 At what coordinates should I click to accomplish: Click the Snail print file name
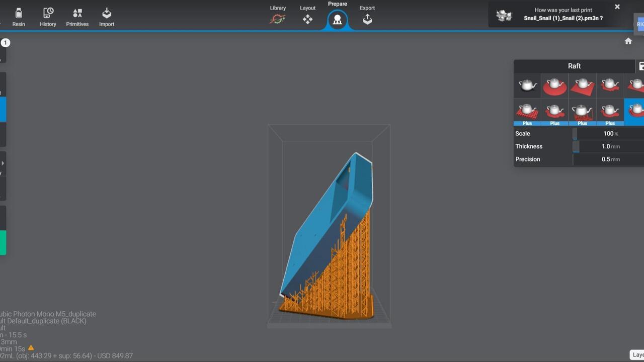pos(563,18)
